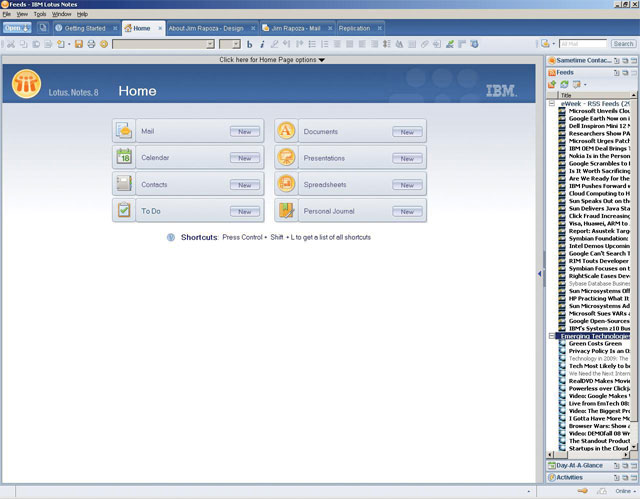Click the Open launcher button
This screenshot has height=499, width=640.
tap(17, 28)
